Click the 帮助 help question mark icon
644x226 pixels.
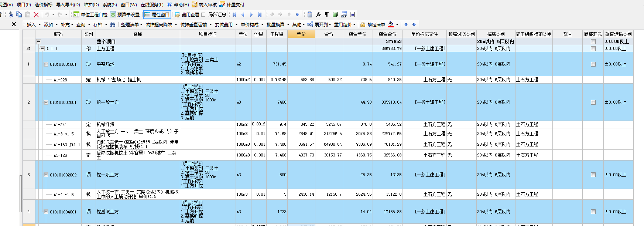(169, 4)
